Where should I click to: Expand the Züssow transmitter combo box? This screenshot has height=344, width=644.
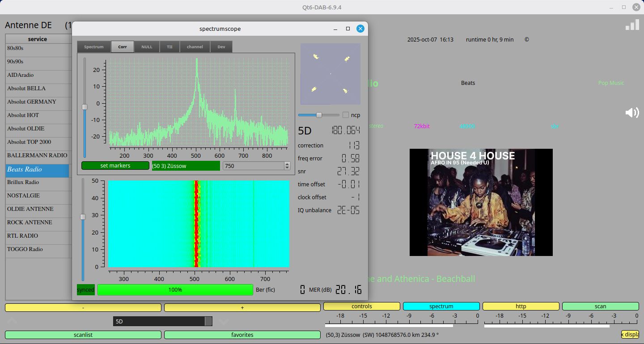186,166
